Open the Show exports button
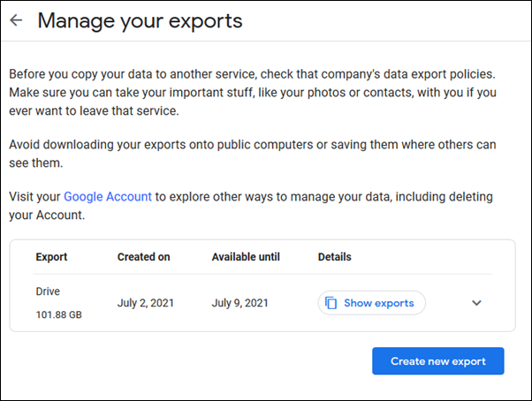532x401 pixels. [x=371, y=303]
